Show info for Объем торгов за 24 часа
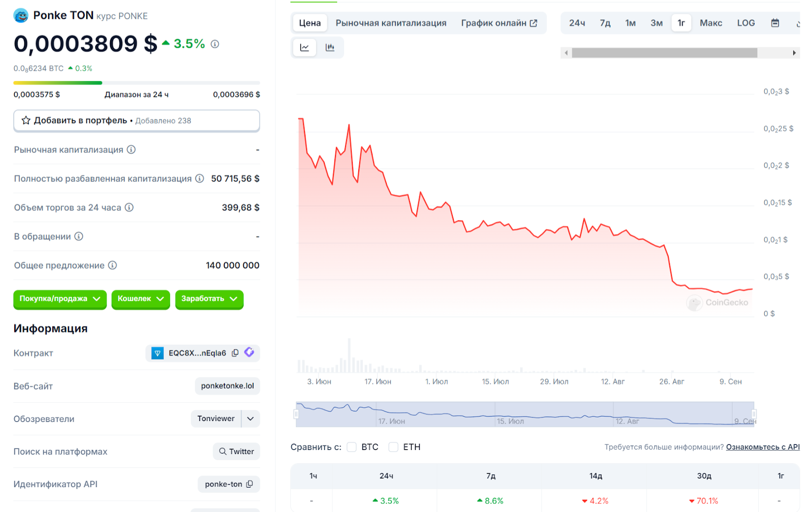The width and height of the screenshot is (812, 512). point(129,207)
